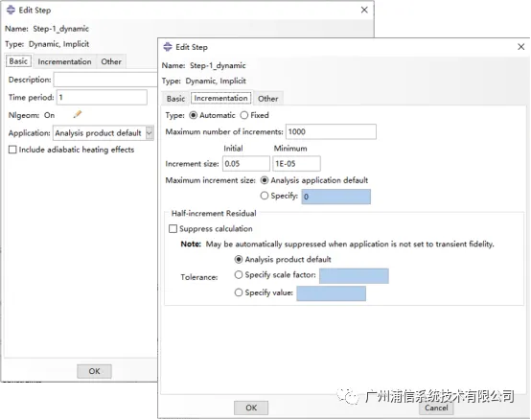
Task: Click OK in the front dialog
Action: (x=251, y=408)
